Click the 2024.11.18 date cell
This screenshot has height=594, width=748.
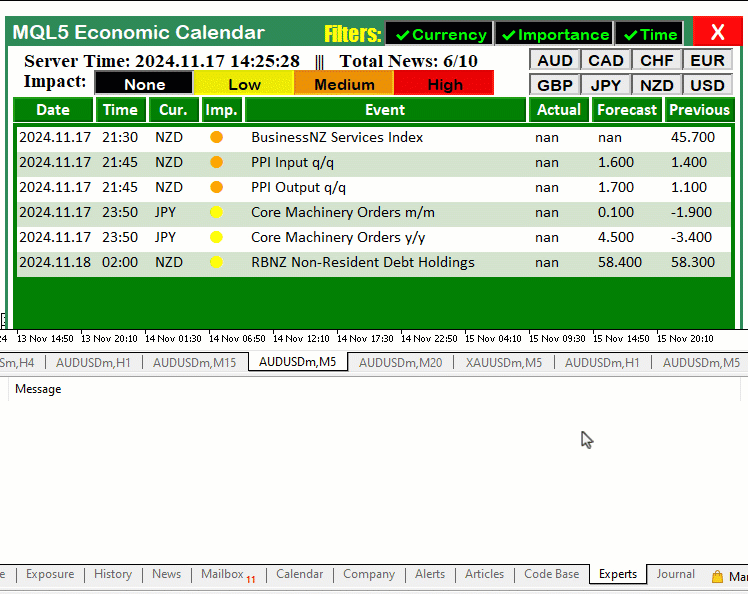point(55,262)
